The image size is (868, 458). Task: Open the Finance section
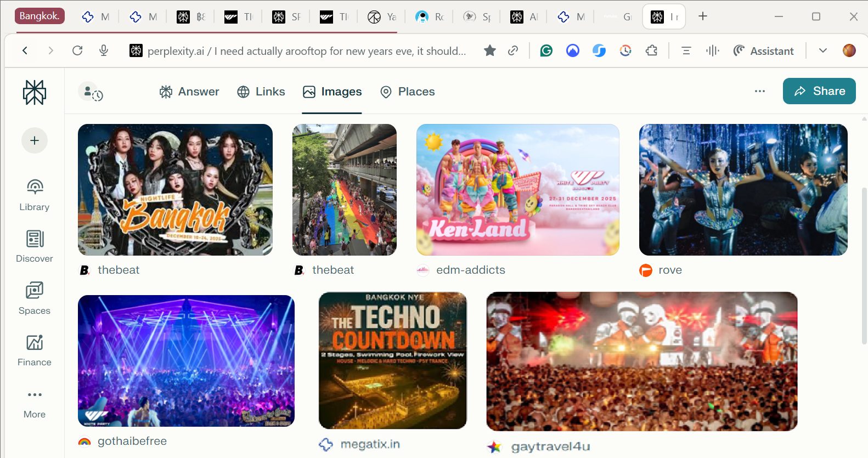coord(35,350)
